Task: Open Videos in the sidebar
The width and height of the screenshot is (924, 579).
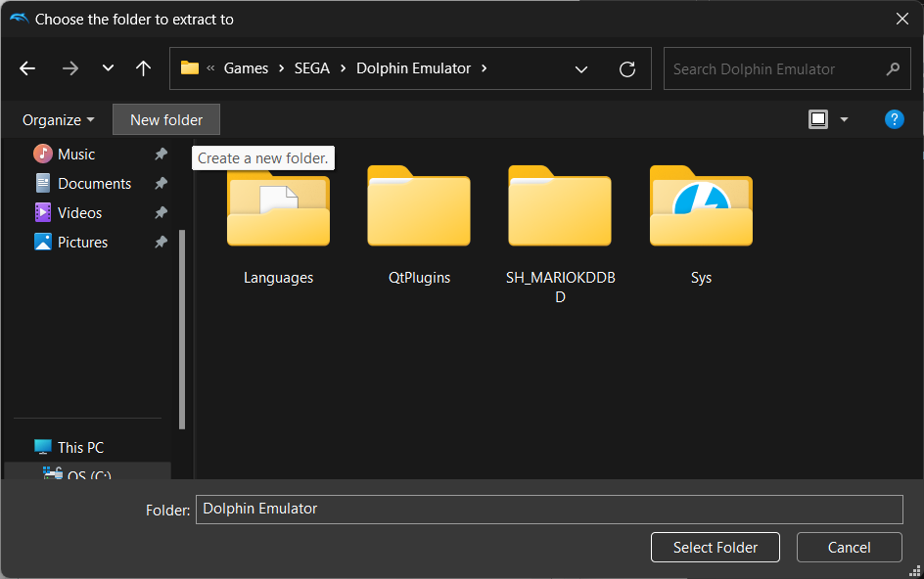Action: [79, 212]
